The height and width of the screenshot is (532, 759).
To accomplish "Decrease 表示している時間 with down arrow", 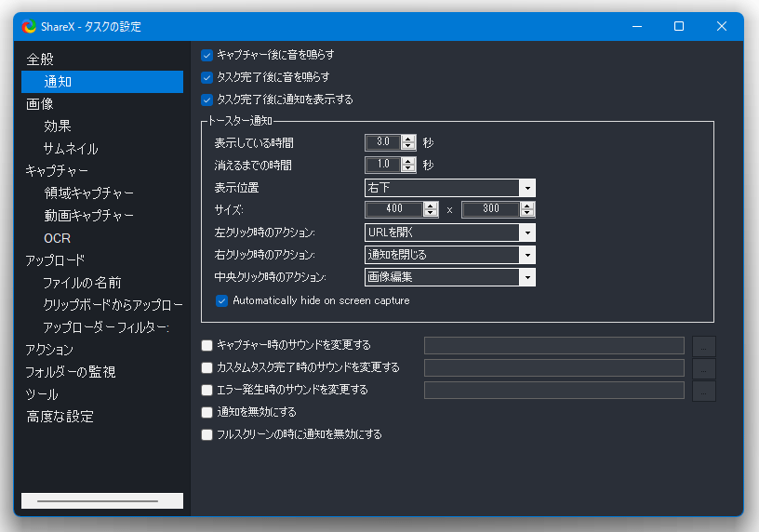I will coord(408,146).
